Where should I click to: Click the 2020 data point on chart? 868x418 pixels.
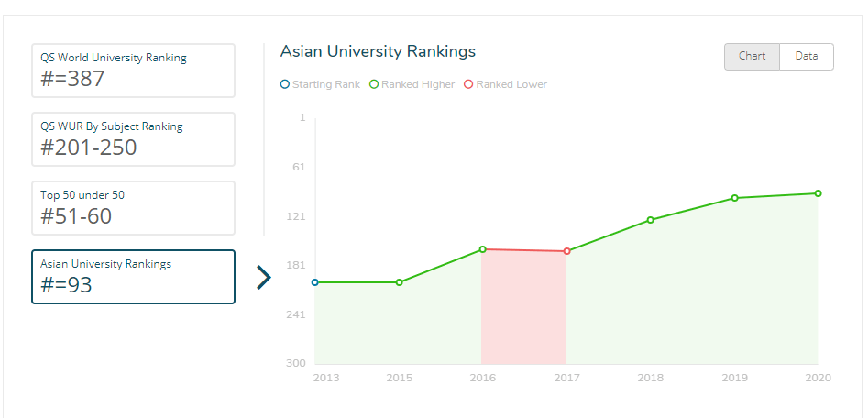[x=818, y=193]
